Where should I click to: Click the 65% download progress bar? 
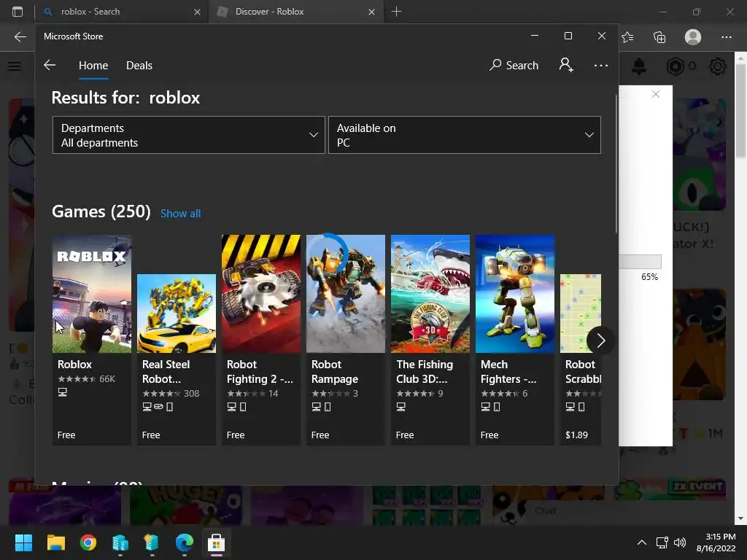point(640,262)
